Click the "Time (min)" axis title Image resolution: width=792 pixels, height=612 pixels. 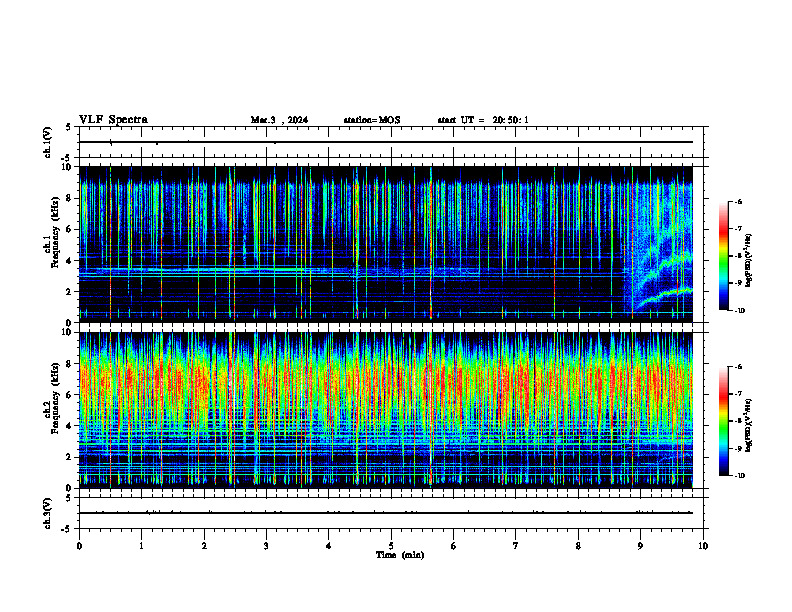click(x=400, y=555)
